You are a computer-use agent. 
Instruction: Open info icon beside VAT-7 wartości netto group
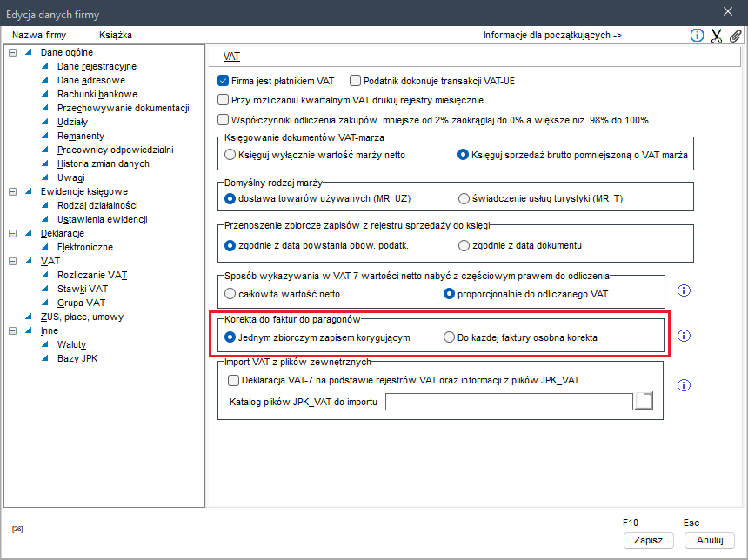click(x=685, y=290)
